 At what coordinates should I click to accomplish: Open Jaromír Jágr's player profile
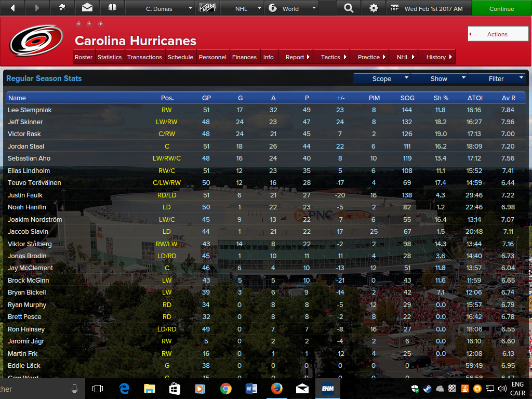26,341
